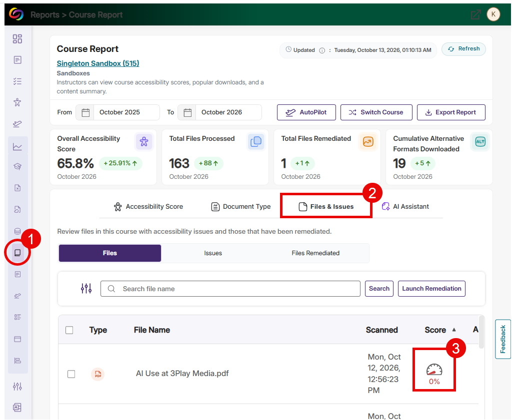Click the calendar icon in the To field
The height and width of the screenshot is (420, 519).
pyautogui.click(x=187, y=113)
